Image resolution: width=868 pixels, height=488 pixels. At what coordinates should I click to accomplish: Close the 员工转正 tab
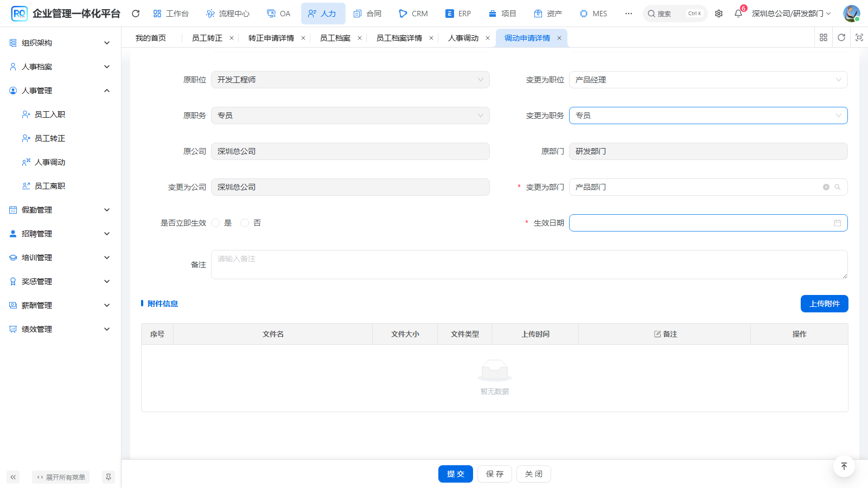coord(232,38)
